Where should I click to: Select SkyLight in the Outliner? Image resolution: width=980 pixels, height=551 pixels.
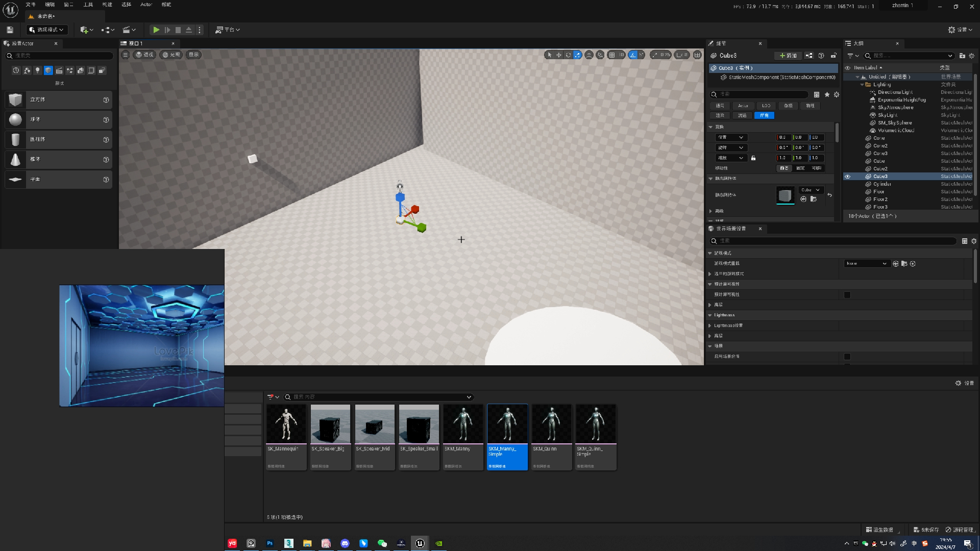[888, 115]
